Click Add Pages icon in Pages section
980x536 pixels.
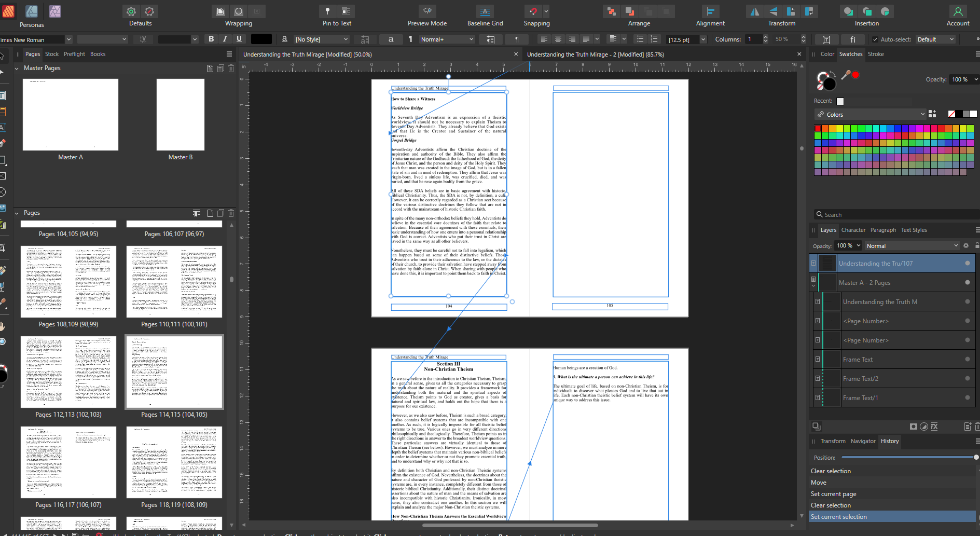coord(210,213)
